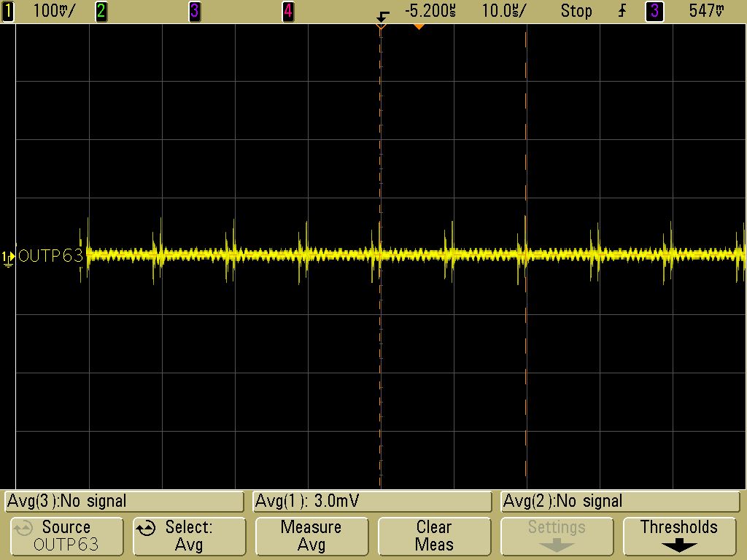
Task: Click the Avg(2): No signal measurement
Action: pos(620,502)
